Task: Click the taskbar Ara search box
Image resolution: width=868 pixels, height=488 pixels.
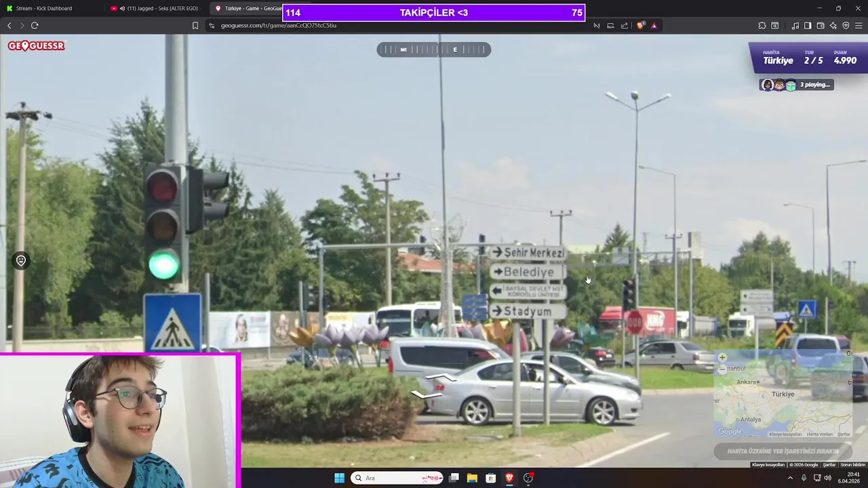Action: [x=397, y=478]
